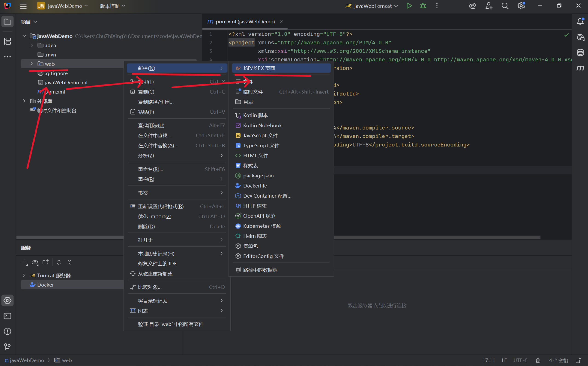Start debugging with the bug icon

(423, 6)
